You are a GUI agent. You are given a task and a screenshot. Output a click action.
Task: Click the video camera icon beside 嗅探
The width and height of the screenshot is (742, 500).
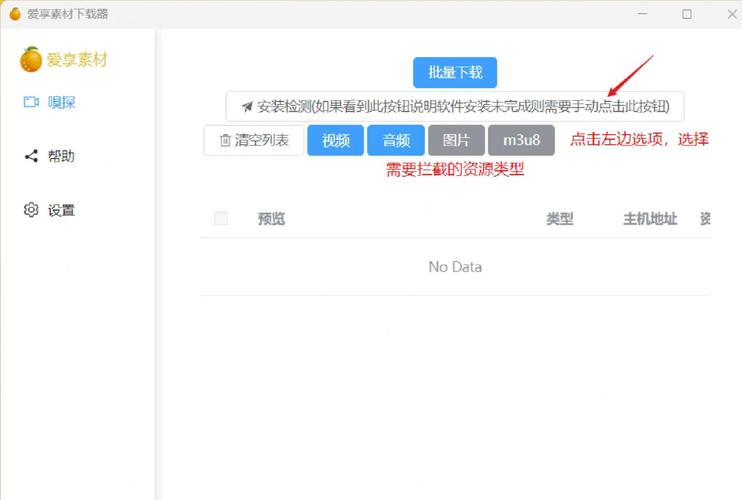pyautogui.click(x=31, y=102)
